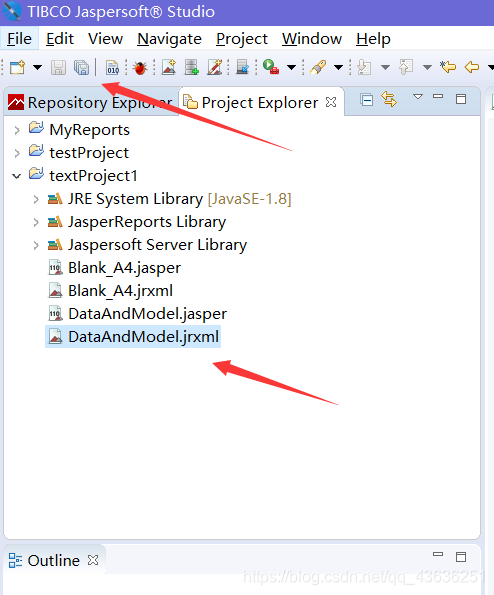Viewport: 494px width, 595px height.
Task: Open the Edit menu
Action: [60, 39]
